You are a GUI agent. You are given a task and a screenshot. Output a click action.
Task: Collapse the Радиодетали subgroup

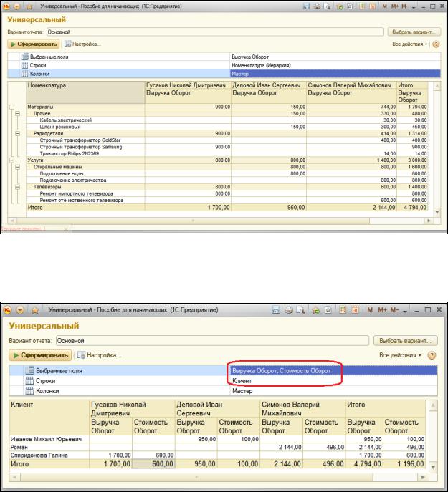point(18,134)
